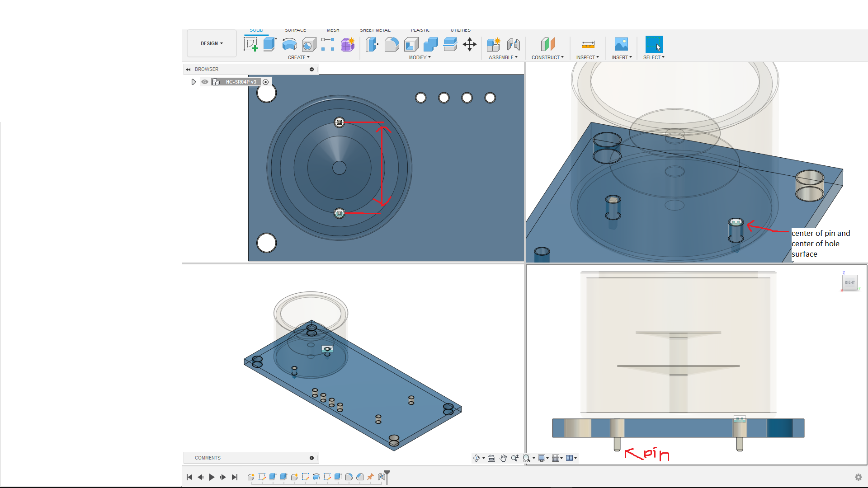
Task: Activate the Measure tool under Inspect
Action: [x=588, y=44]
